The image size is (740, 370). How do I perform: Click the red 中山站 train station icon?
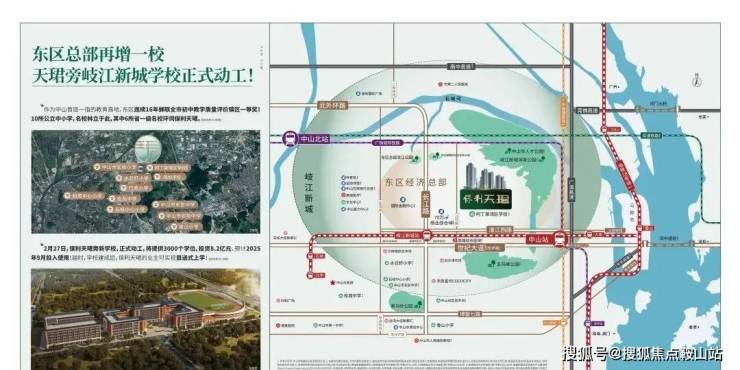(x=560, y=239)
